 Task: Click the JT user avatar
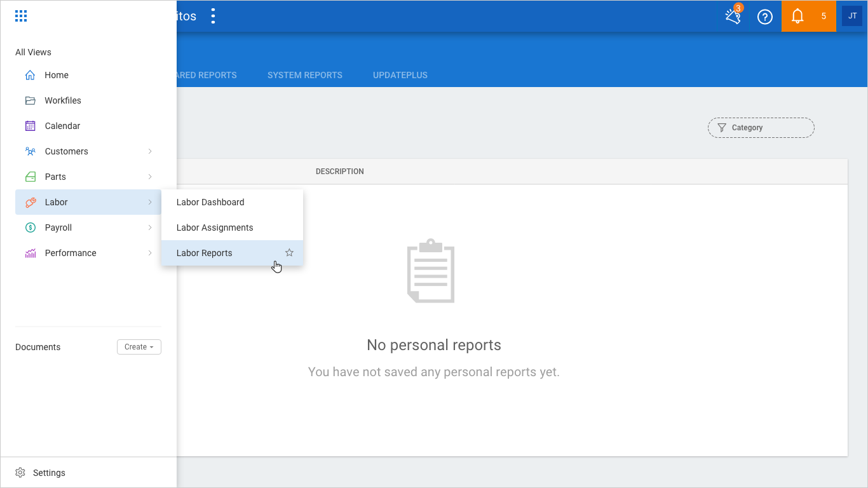(x=852, y=17)
